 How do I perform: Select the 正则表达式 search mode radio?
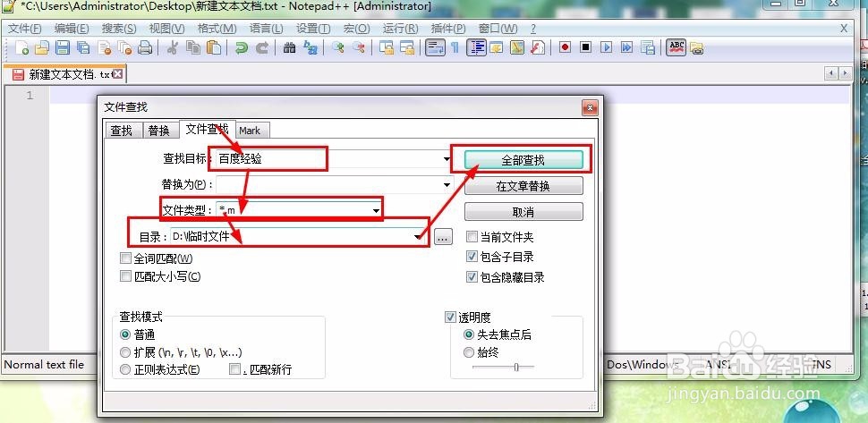[x=125, y=369]
